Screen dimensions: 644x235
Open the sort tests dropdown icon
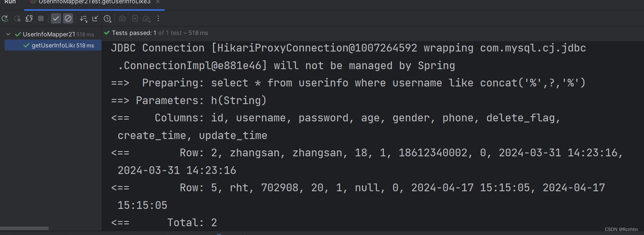[84, 18]
